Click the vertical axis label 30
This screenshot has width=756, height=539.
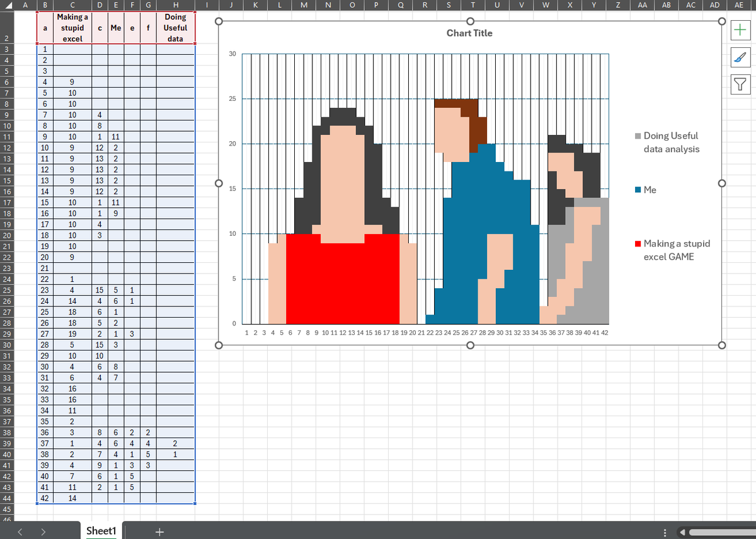point(232,54)
